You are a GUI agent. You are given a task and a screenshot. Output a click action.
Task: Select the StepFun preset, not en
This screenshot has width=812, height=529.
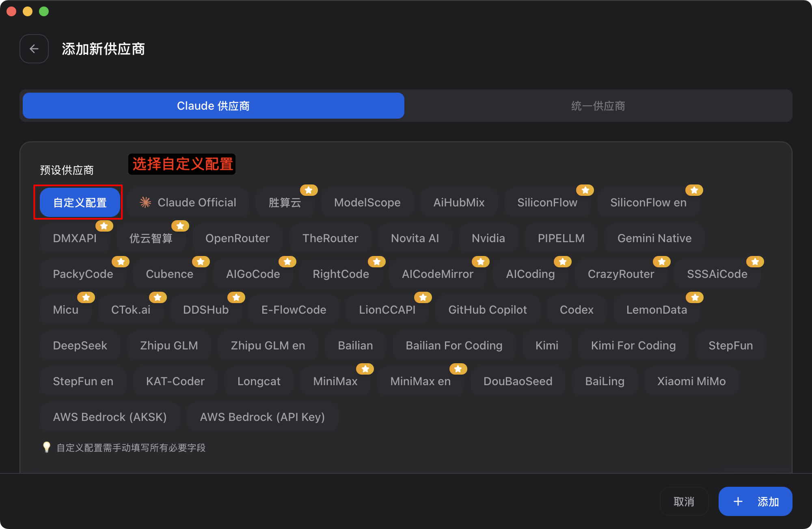(x=731, y=345)
